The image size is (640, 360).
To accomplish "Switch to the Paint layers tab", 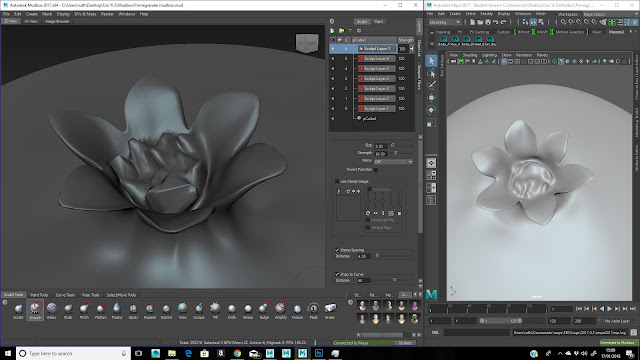I will pyautogui.click(x=379, y=22).
